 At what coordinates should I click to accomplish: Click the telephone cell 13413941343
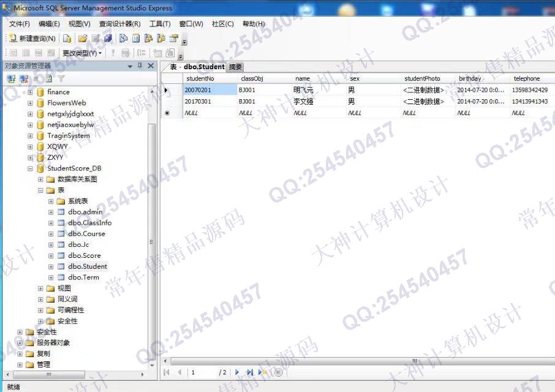(532, 102)
